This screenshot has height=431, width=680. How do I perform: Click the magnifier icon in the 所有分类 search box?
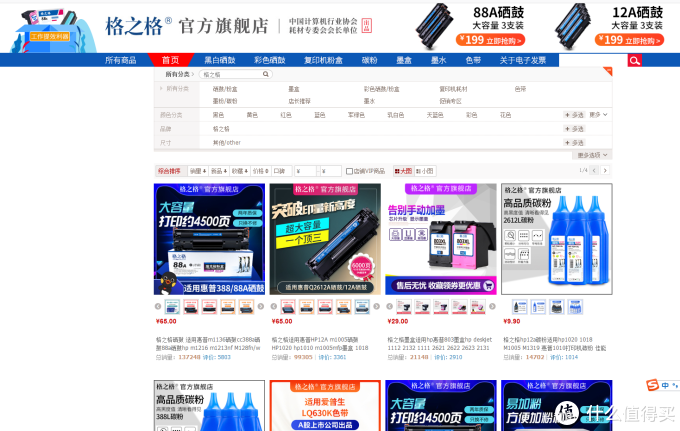[265, 74]
